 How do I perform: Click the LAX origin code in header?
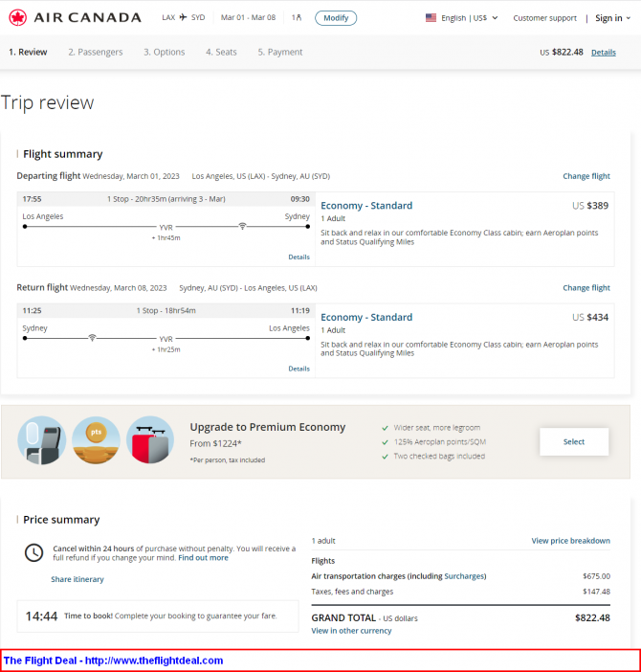point(168,17)
